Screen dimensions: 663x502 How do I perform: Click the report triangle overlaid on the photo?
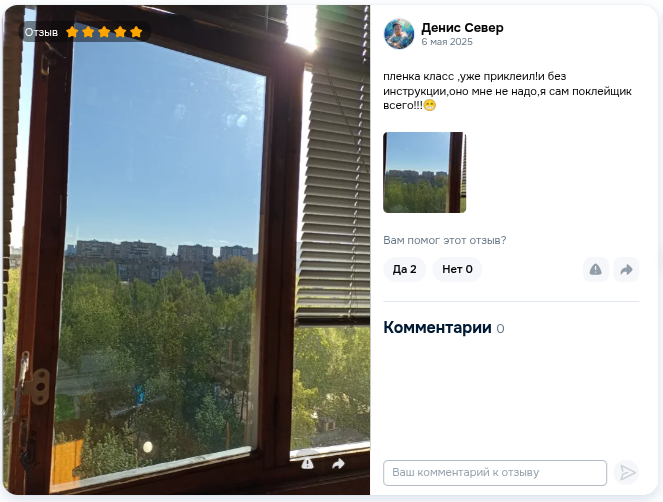(307, 464)
